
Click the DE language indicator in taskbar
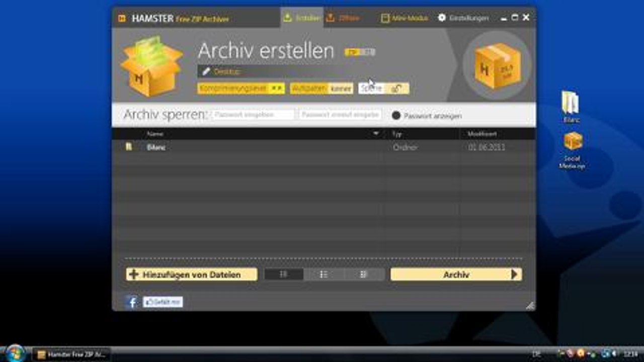click(x=537, y=354)
